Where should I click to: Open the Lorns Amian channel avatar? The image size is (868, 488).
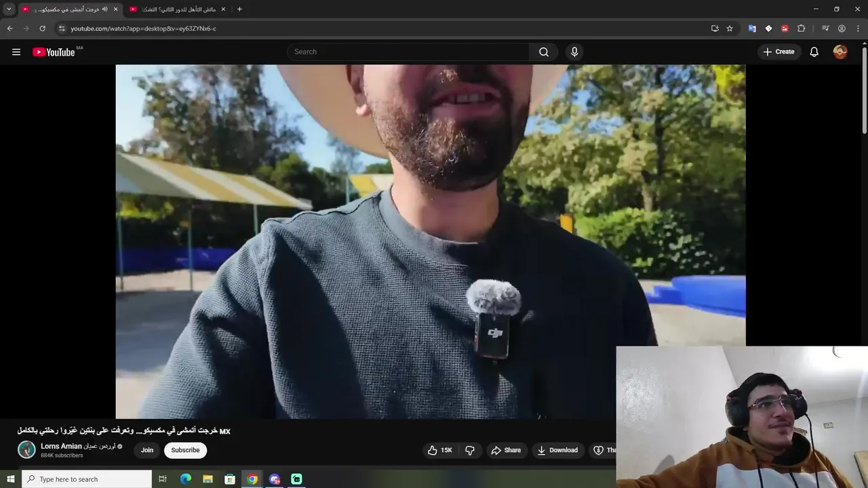[x=26, y=450]
